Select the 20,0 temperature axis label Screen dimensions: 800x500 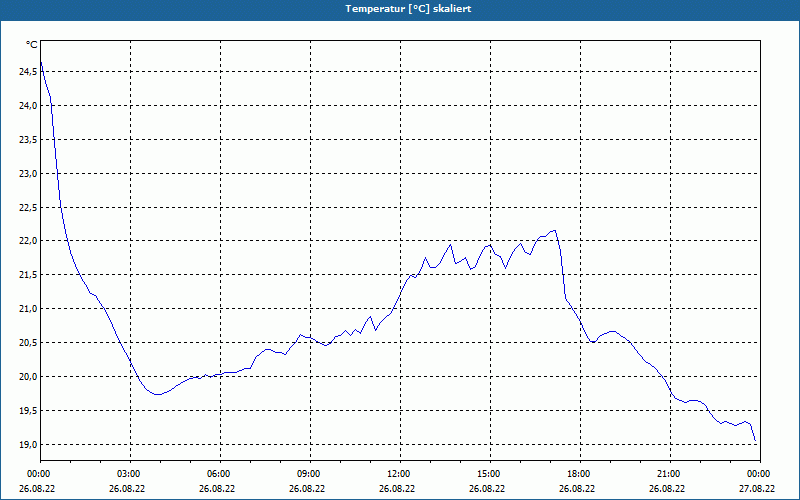point(28,377)
